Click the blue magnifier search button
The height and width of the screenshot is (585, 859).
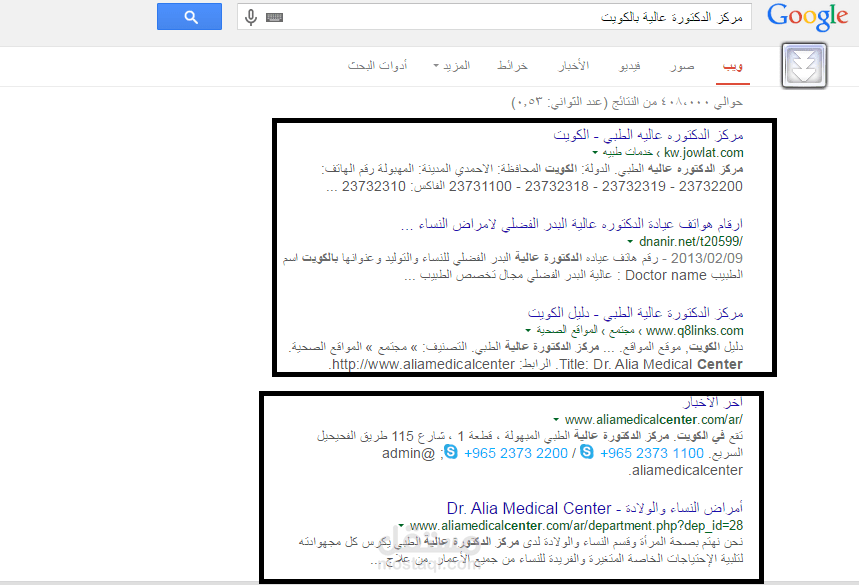[190, 16]
